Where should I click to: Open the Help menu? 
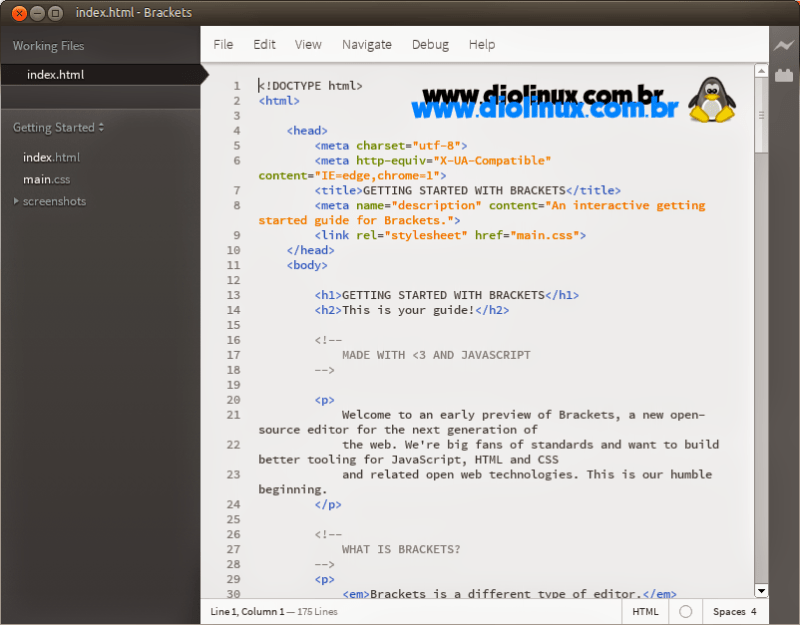[x=482, y=44]
